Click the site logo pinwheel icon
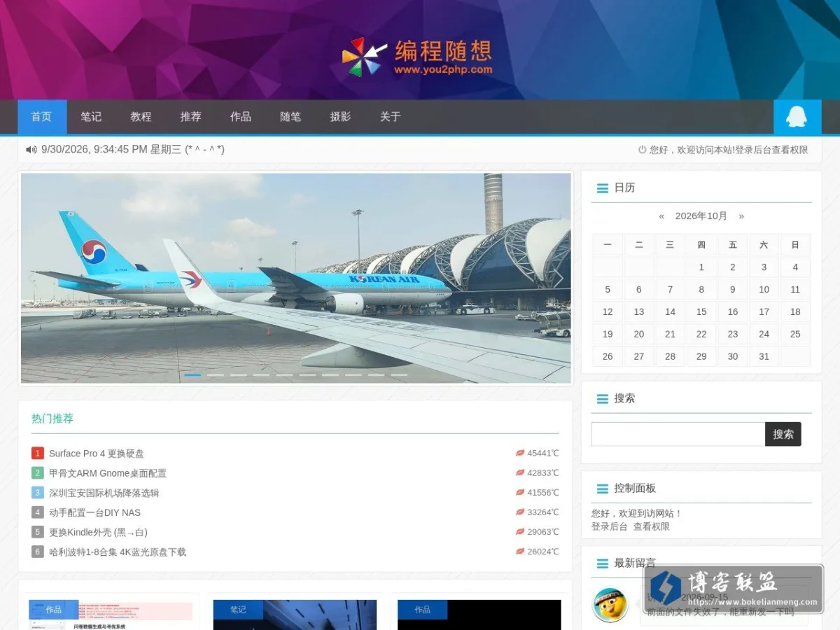The width and height of the screenshot is (840, 630). point(363,57)
